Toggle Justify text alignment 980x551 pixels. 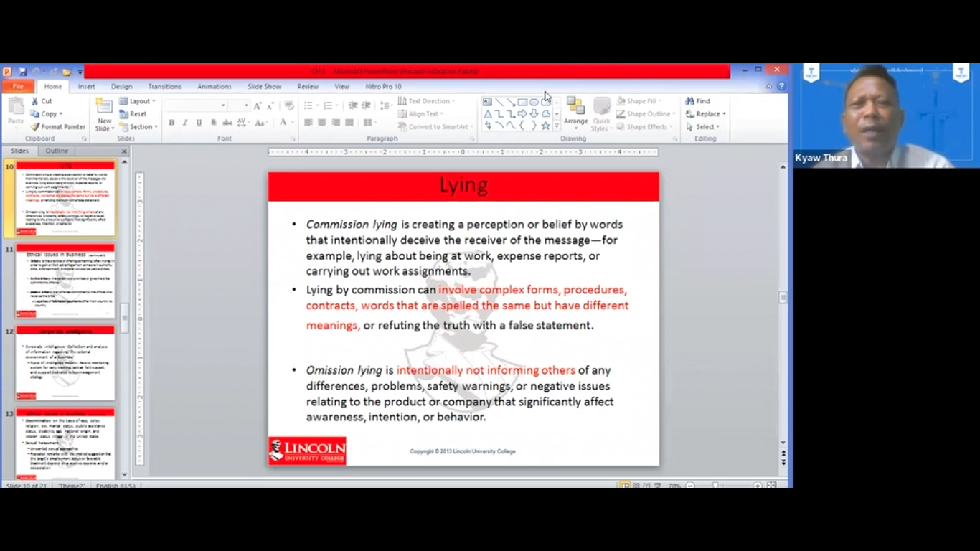coord(349,123)
